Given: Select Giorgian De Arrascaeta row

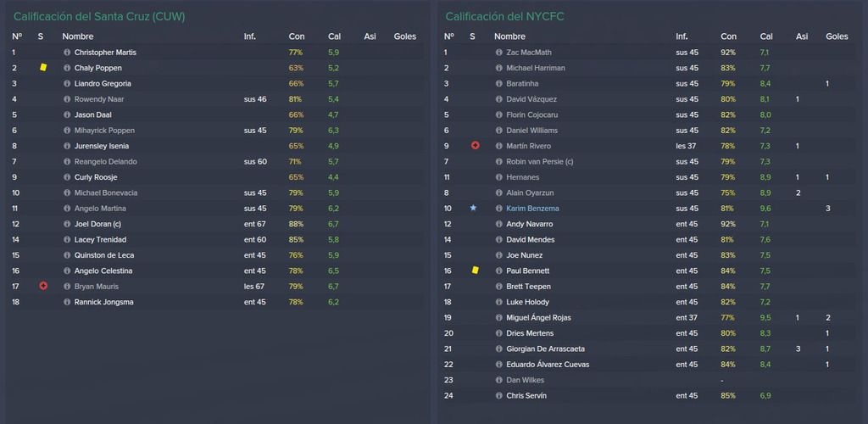Looking at the screenshot, I should coord(648,349).
